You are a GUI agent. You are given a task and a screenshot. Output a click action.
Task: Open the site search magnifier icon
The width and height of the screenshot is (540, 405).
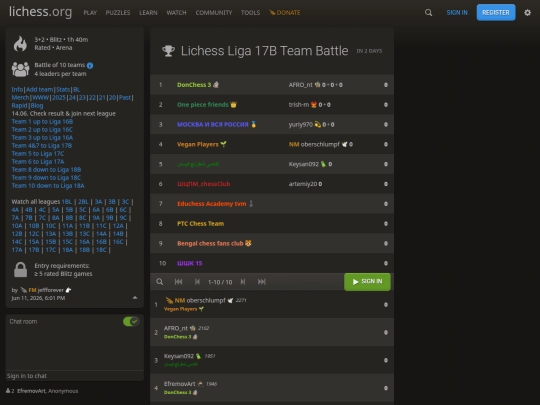tap(428, 13)
